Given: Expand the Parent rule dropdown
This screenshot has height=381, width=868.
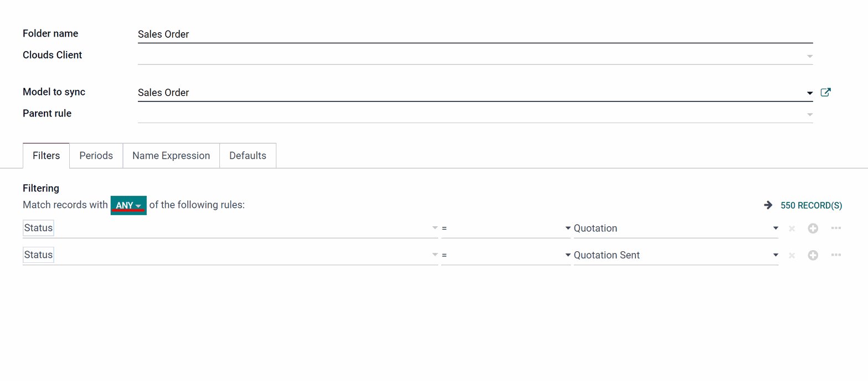Looking at the screenshot, I should tap(810, 115).
